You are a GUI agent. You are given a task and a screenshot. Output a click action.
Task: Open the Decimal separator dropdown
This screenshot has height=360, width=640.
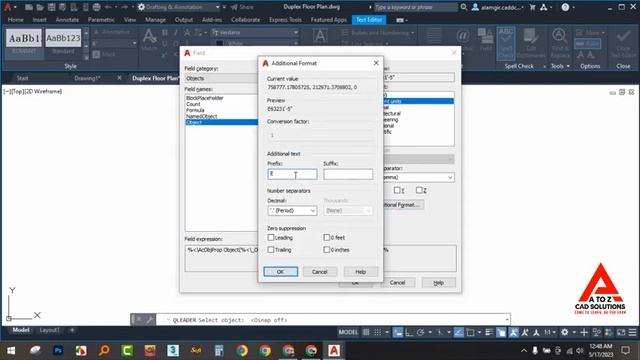pyautogui.click(x=292, y=211)
